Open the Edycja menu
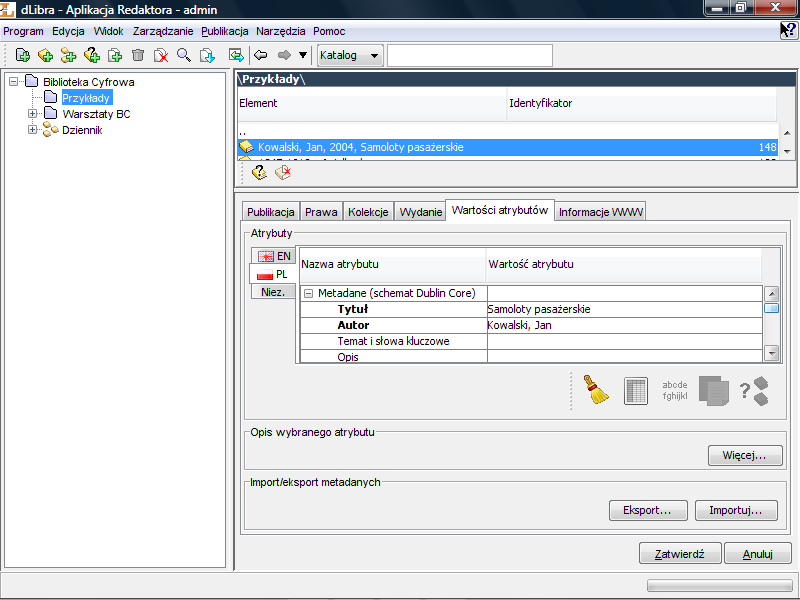Screen dimensions: 800x600 [x=68, y=31]
